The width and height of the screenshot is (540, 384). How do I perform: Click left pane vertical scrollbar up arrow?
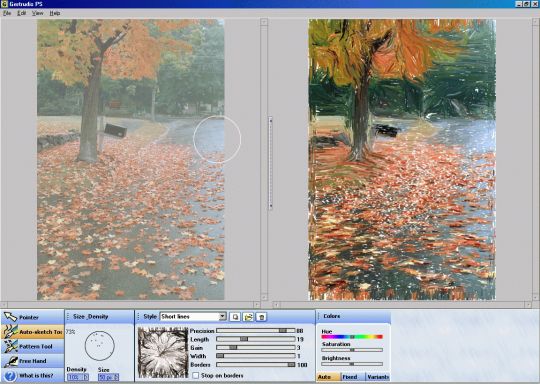264,22
